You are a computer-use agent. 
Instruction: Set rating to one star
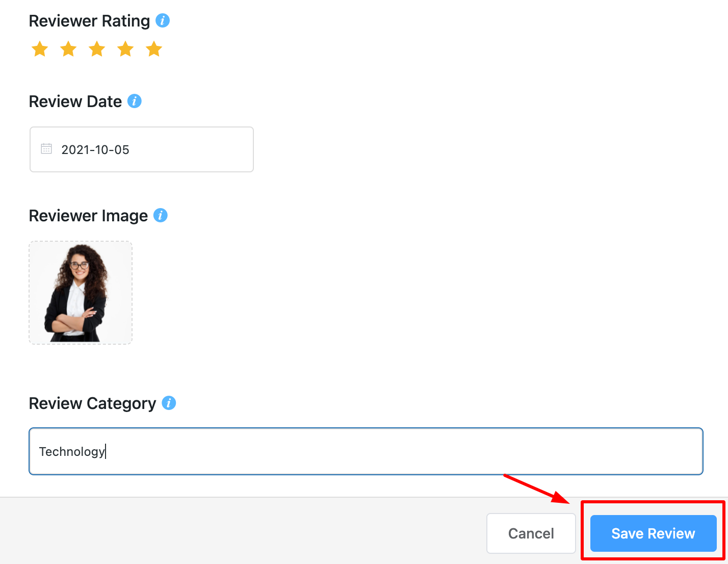tap(40, 49)
